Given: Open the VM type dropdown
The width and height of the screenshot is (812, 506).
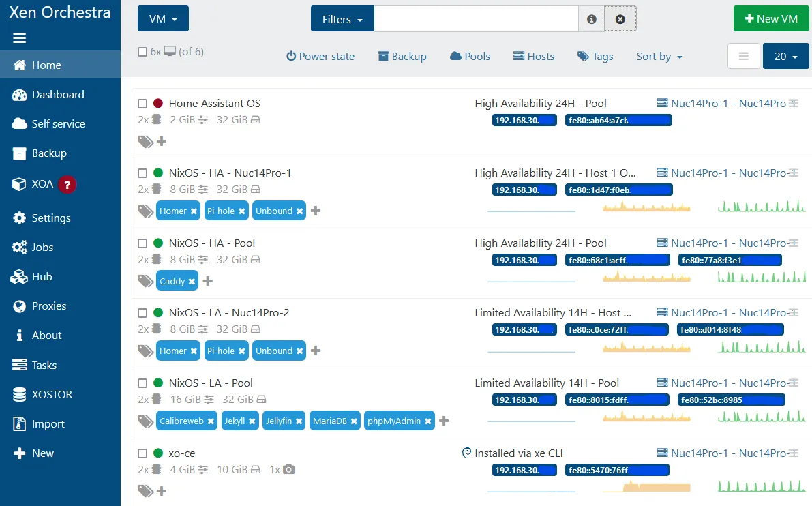Looking at the screenshot, I should pyautogui.click(x=163, y=19).
